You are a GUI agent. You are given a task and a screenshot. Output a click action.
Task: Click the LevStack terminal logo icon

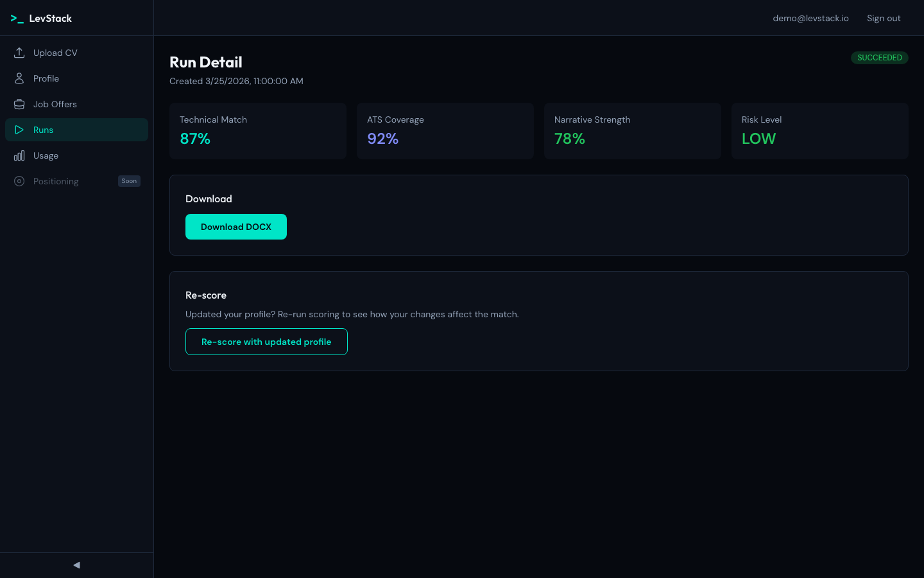pos(17,18)
